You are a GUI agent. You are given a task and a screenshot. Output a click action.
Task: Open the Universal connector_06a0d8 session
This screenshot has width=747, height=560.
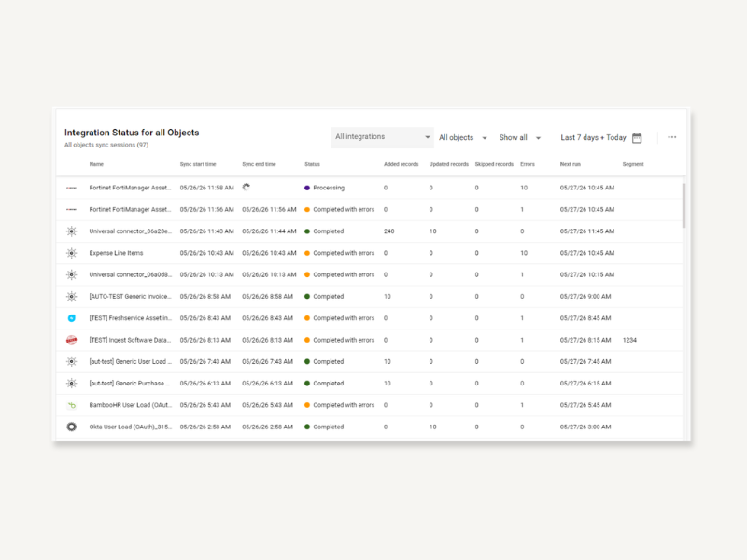click(x=130, y=274)
